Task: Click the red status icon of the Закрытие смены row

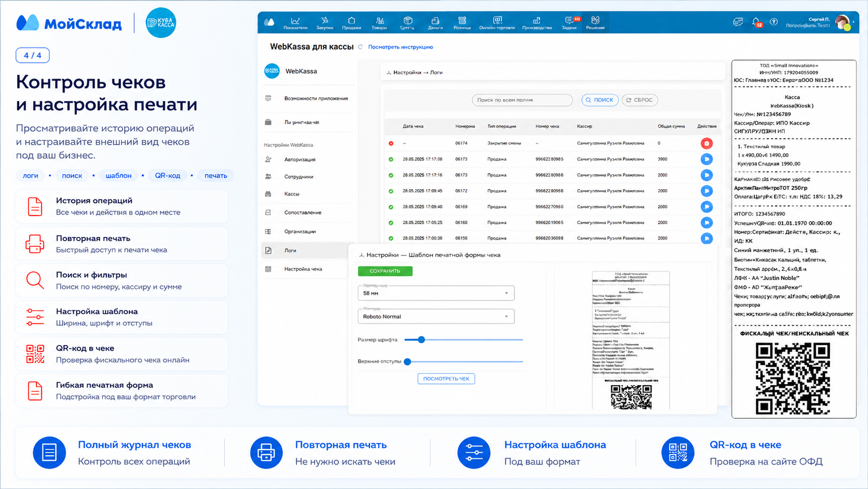Action: point(391,143)
